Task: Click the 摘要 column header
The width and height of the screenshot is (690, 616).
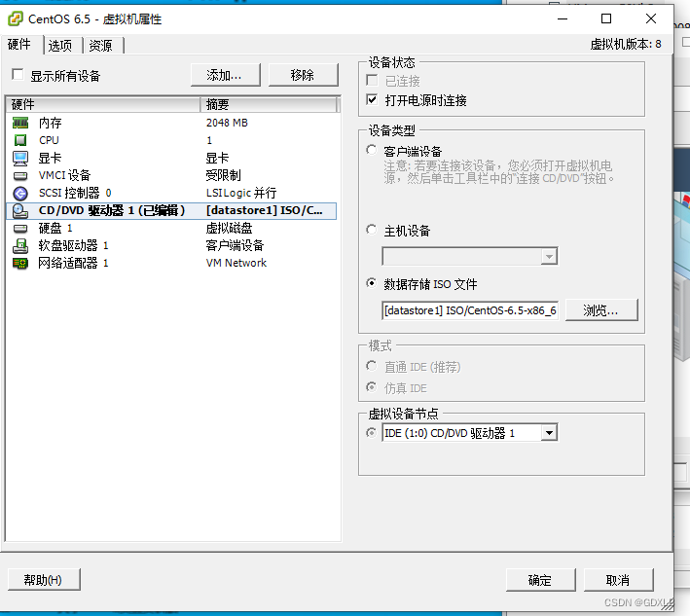Action: tap(269, 105)
